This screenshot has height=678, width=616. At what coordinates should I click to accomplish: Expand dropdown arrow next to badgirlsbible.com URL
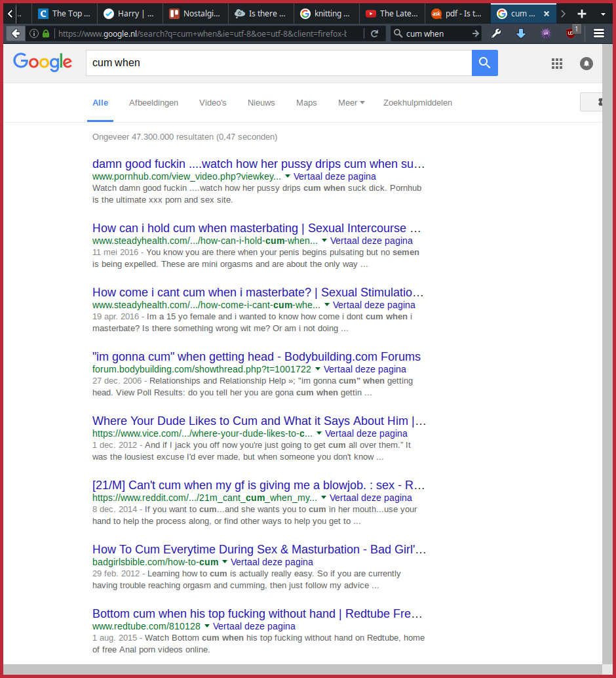point(225,562)
